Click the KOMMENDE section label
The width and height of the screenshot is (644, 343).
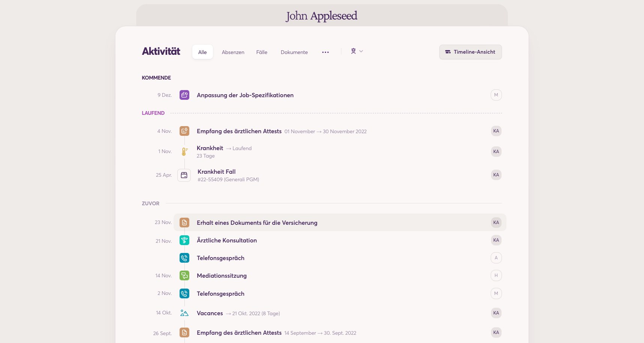tap(156, 78)
